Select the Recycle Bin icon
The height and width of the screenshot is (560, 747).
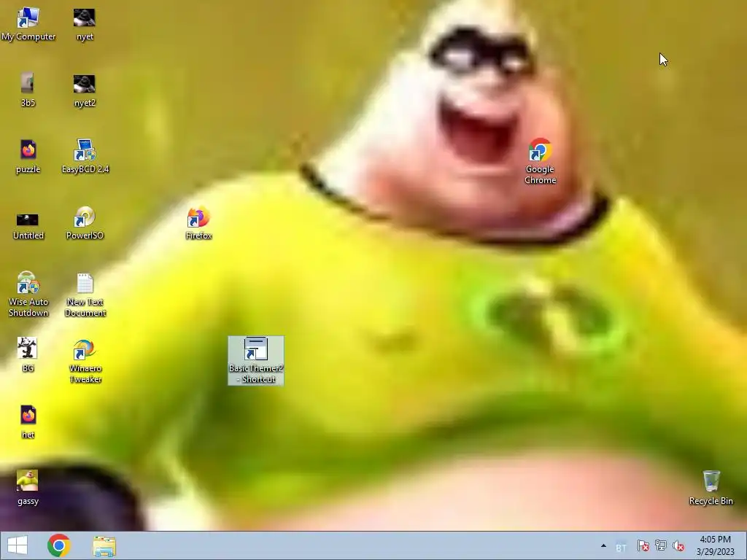tap(711, 488)
